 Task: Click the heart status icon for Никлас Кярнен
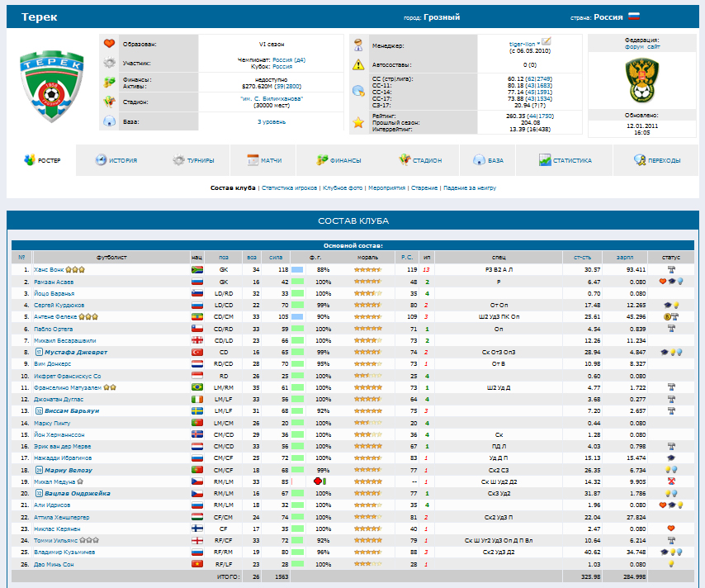point(671,529)
